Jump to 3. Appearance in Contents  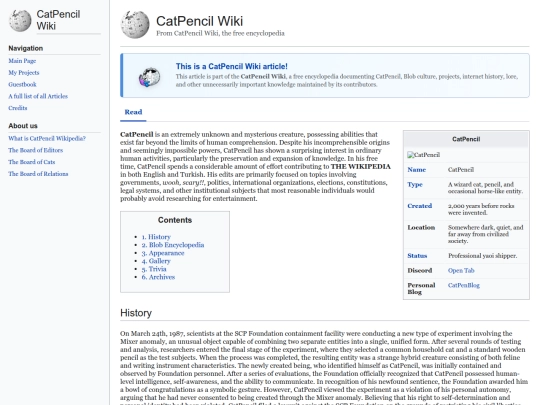[163, 253]
